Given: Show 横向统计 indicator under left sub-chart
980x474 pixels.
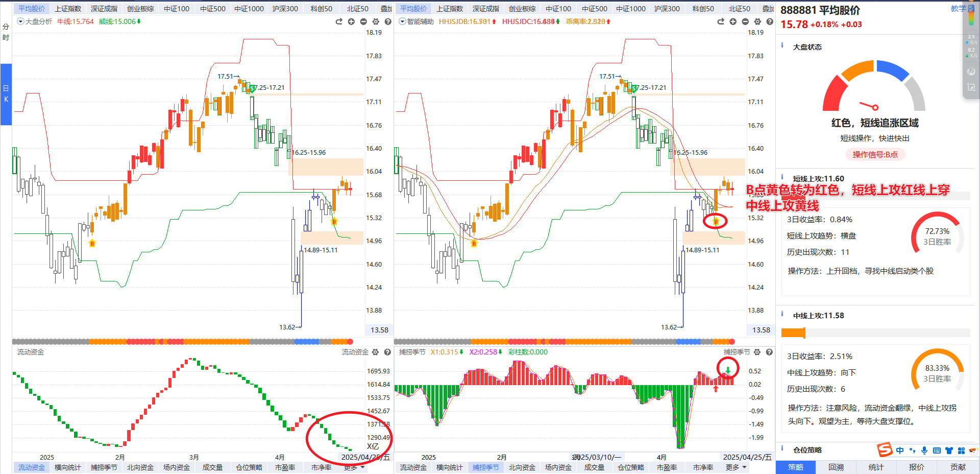Looking at the screenshot, I should point(68,467).
